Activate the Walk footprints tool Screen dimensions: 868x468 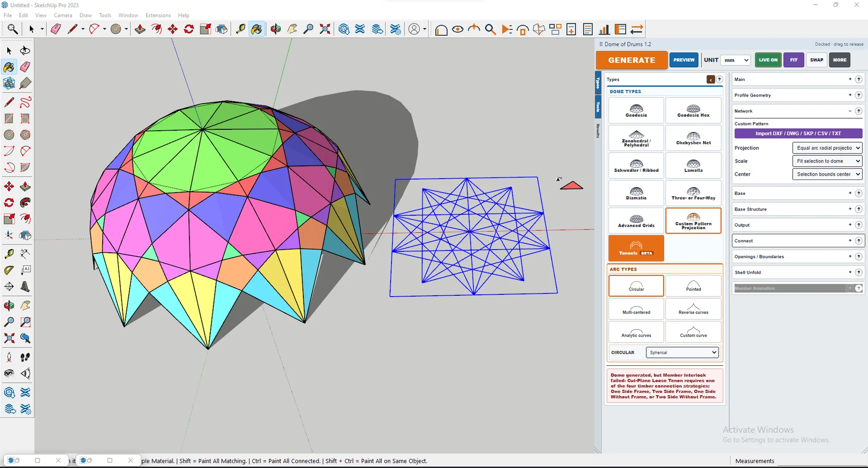(x=25, y=357)
